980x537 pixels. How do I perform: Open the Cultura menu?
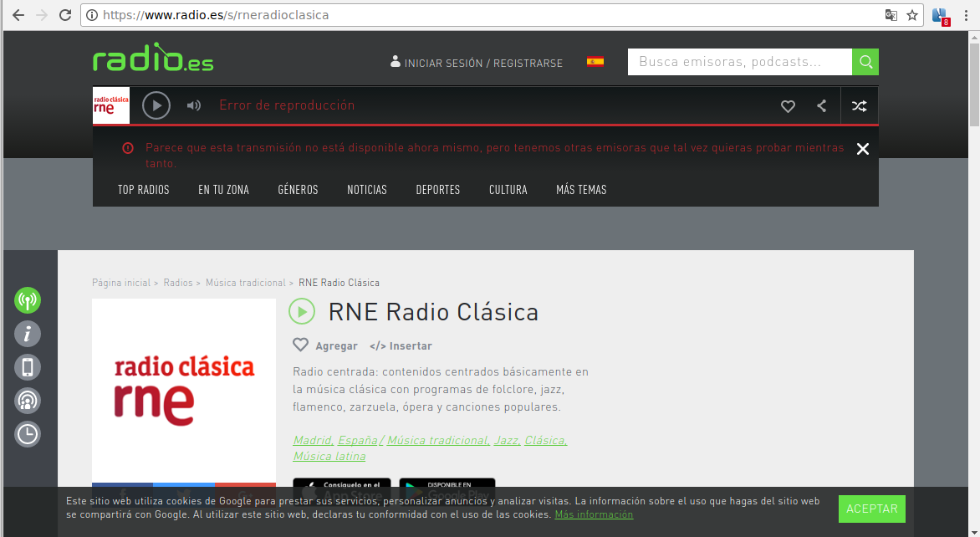pos(508,189)
